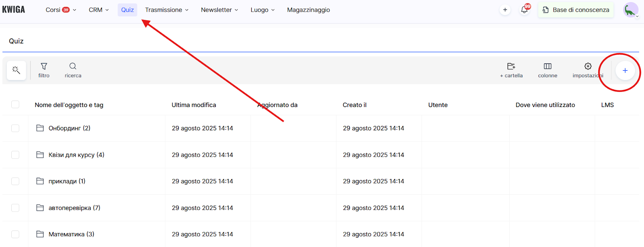Open notifications bell icon

click(x=524, y=10)
